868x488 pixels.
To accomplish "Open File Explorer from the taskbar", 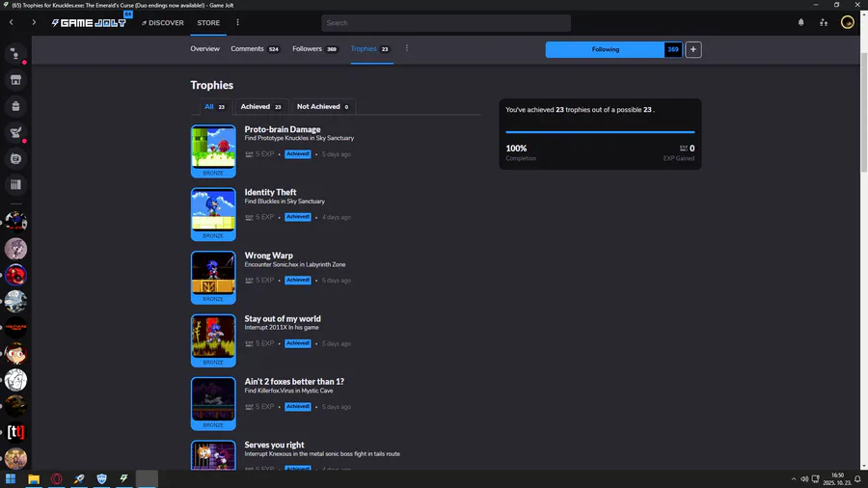I will pyautogui.click(x=34, y=478).
